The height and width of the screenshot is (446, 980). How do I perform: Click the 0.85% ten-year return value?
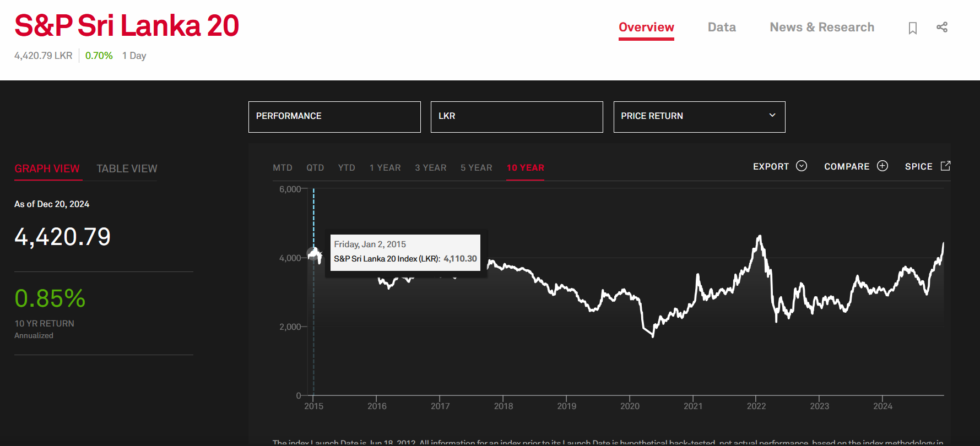[50, 298]
